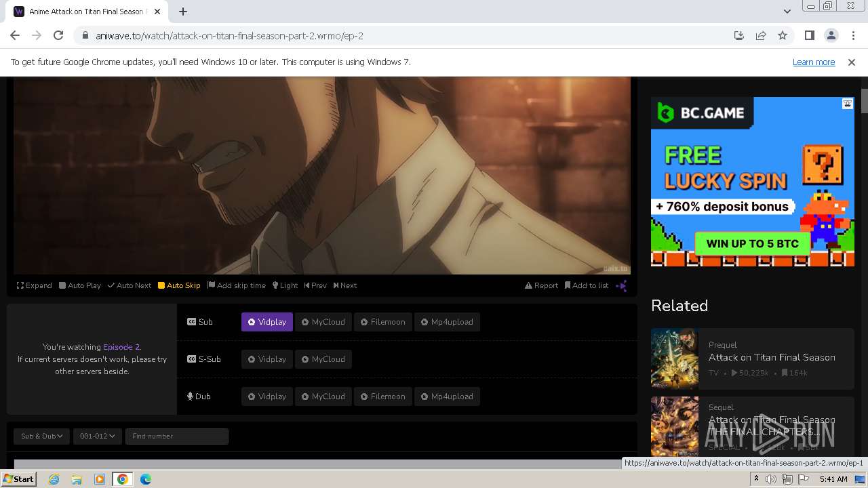Click the share page icon
This screenshot has width=868, height=488.
(761, 35)
